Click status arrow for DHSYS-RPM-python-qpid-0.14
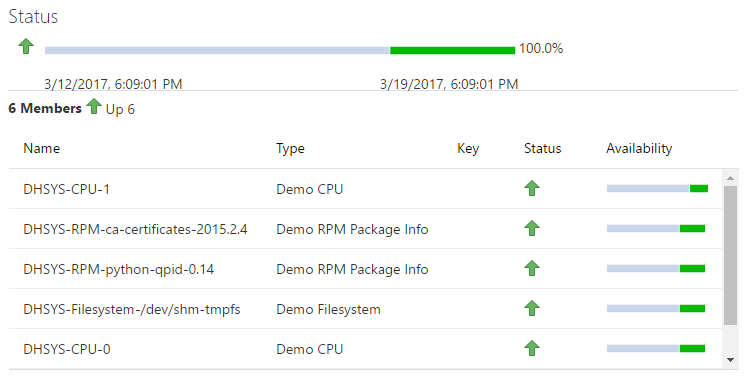747x381 pixels. click(x=532, y=269)
